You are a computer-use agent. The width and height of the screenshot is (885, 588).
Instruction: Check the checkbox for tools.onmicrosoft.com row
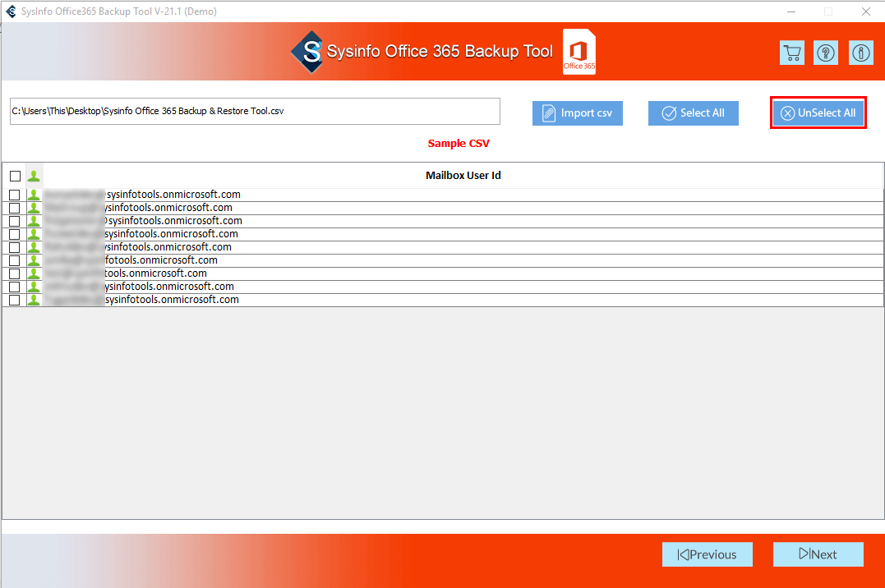click(15, 273)
